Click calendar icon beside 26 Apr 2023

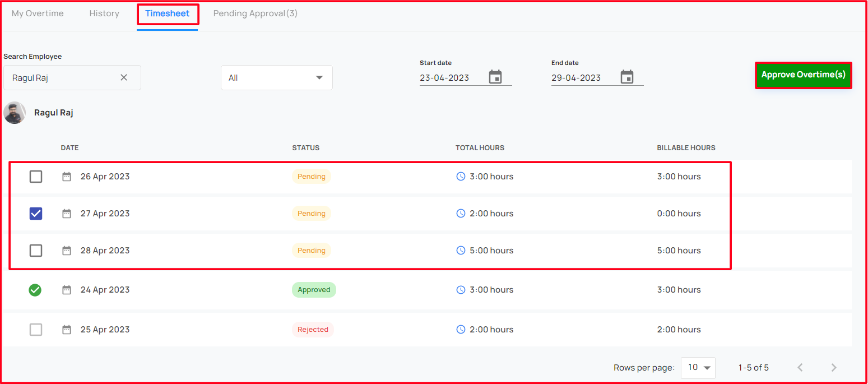pos(67,177)
